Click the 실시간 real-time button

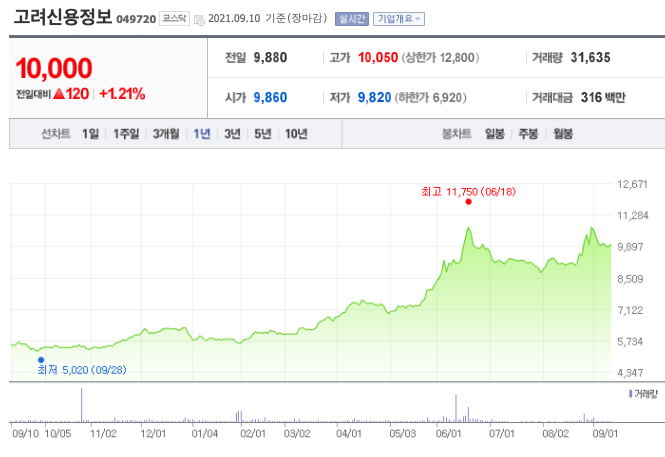352,19
